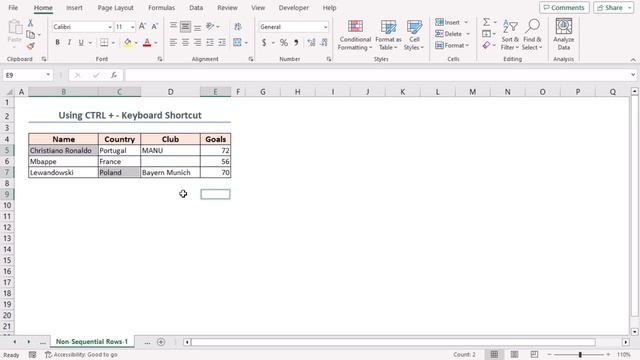
Task: Open Find & Select menu
Action: 532,35
